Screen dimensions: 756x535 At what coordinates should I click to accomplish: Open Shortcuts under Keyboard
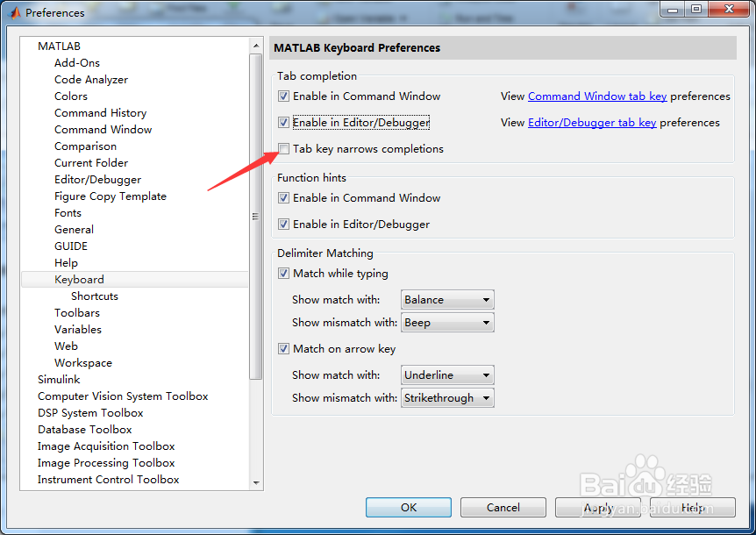click(x=95, y=296)
